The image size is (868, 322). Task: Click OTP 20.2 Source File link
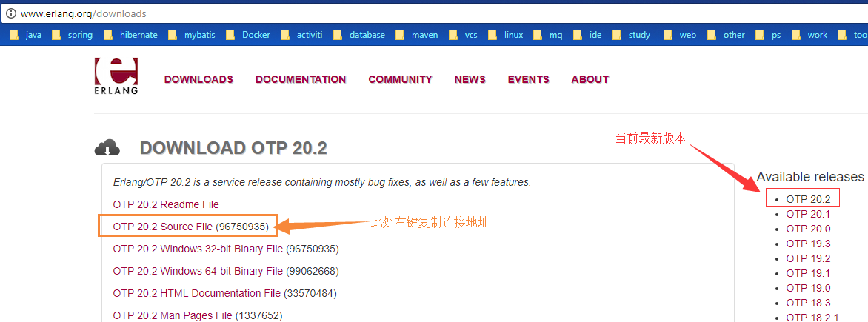coord(163,227)
